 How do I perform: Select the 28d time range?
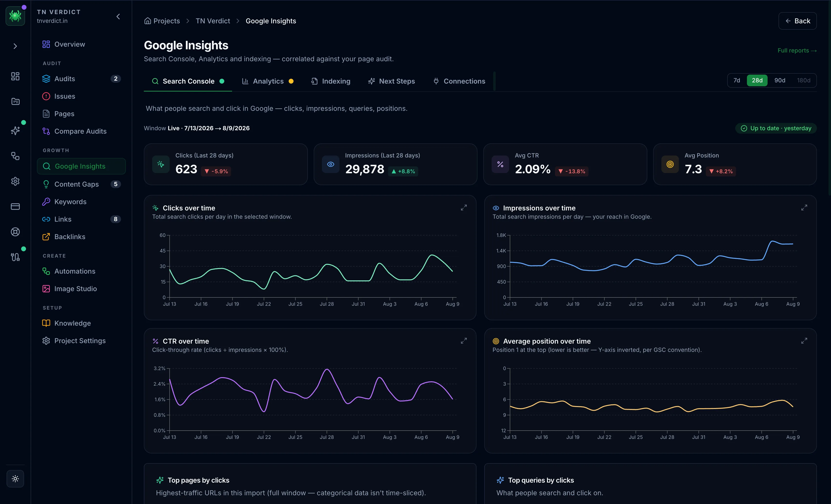point(757,80)
